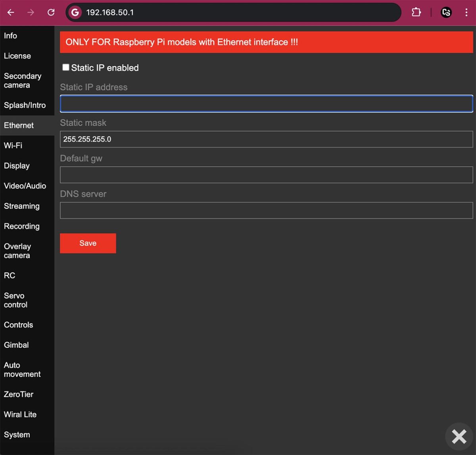Go to the ZeroTier configuration

[19, 394]
